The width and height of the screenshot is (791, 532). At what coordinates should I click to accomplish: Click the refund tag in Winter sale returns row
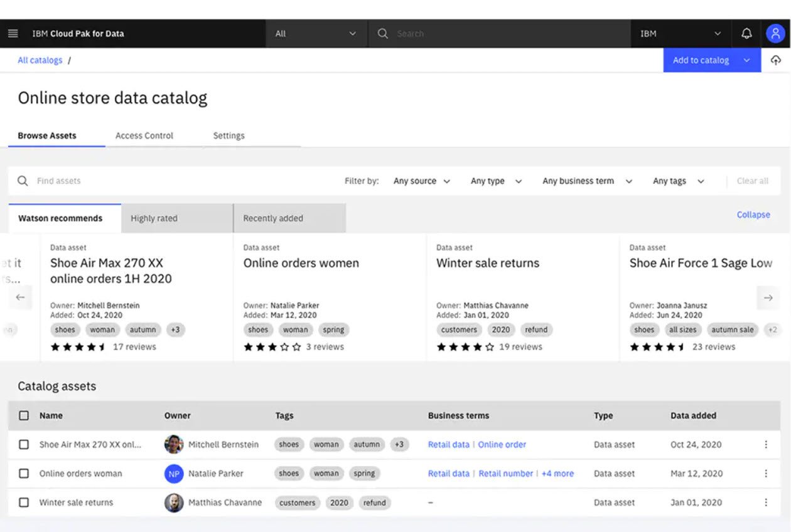pos(375,503)
